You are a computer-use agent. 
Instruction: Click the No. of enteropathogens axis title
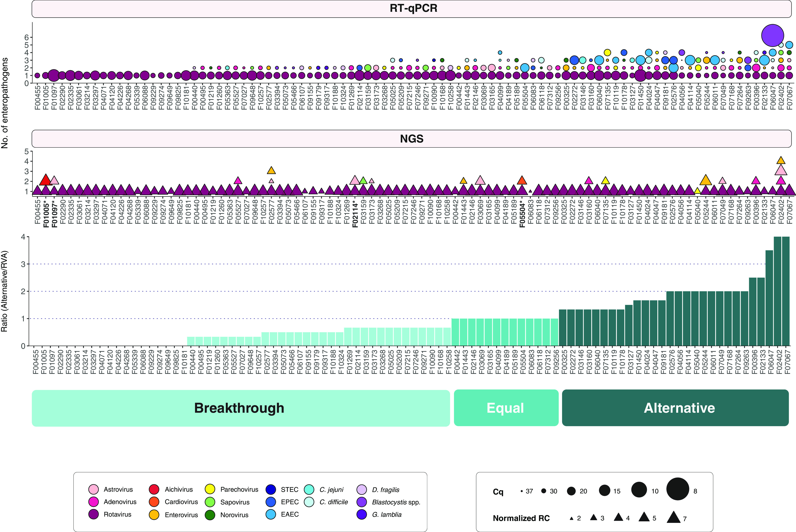point(5,103)
